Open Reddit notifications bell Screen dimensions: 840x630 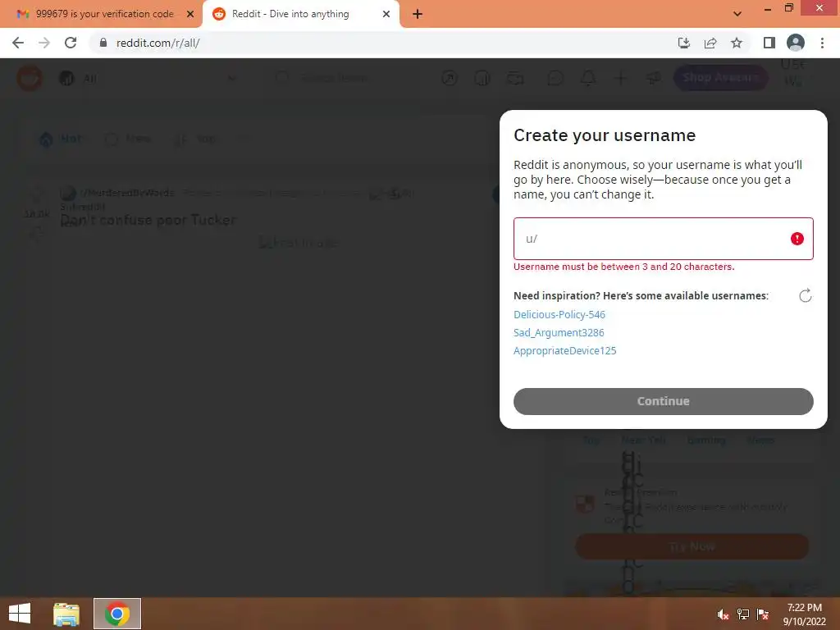(588, 78)
